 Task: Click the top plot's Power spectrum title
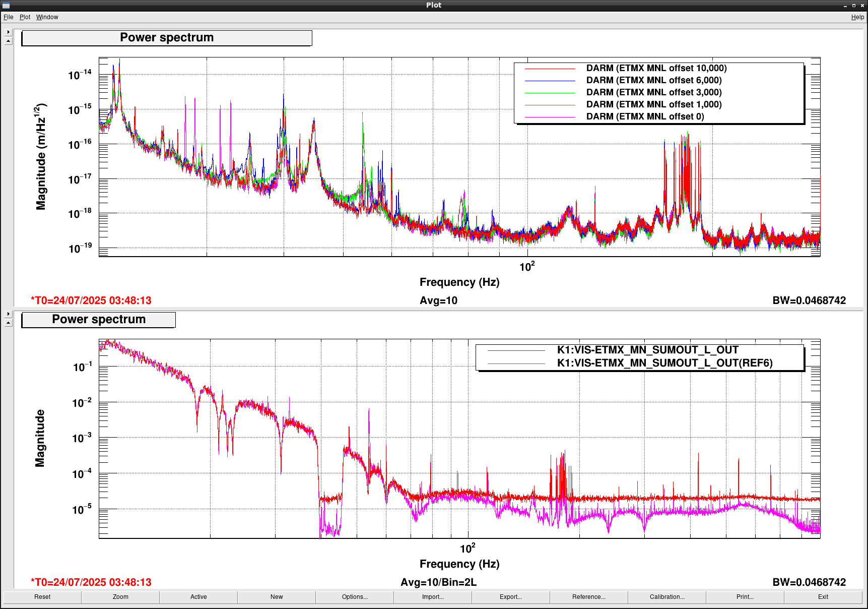(167, 38)
